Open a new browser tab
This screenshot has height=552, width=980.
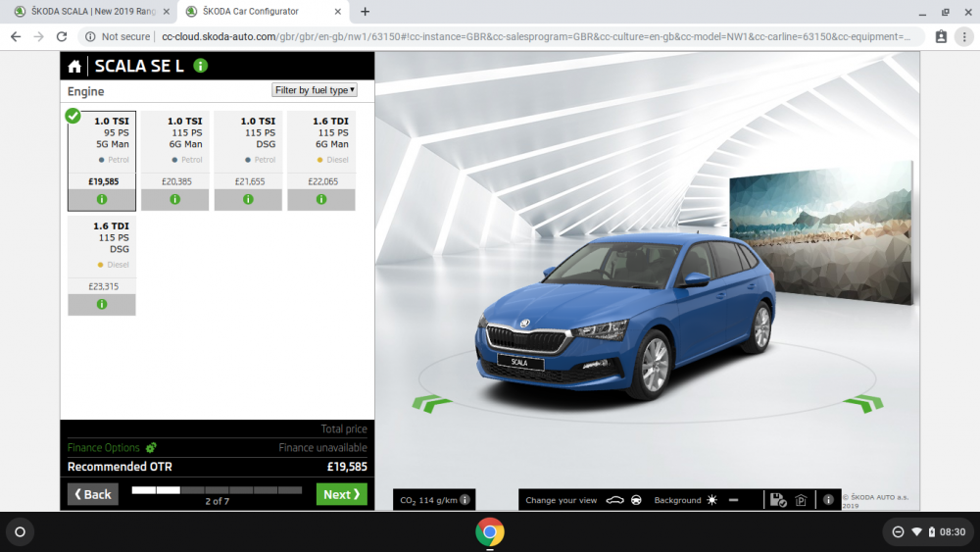(365, 11)
